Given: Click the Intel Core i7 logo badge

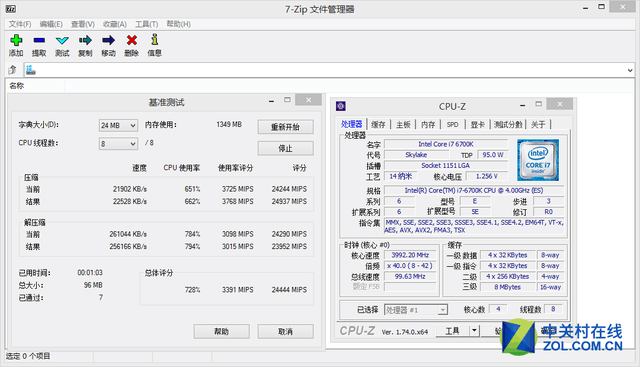Looking at the screenshot, I should click(x=538, y=160).
